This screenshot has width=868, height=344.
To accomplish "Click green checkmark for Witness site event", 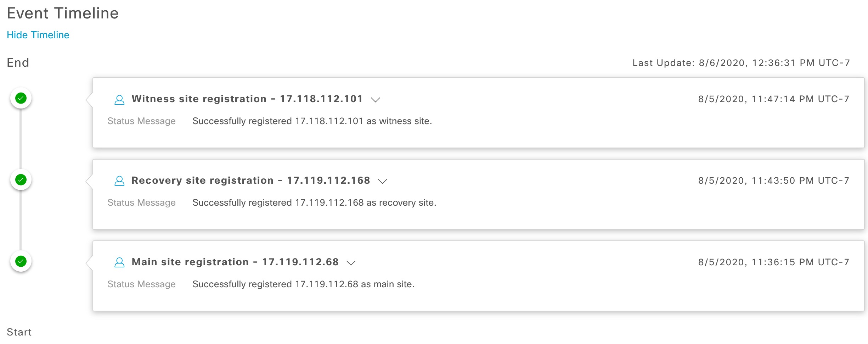I will (21, 98).
